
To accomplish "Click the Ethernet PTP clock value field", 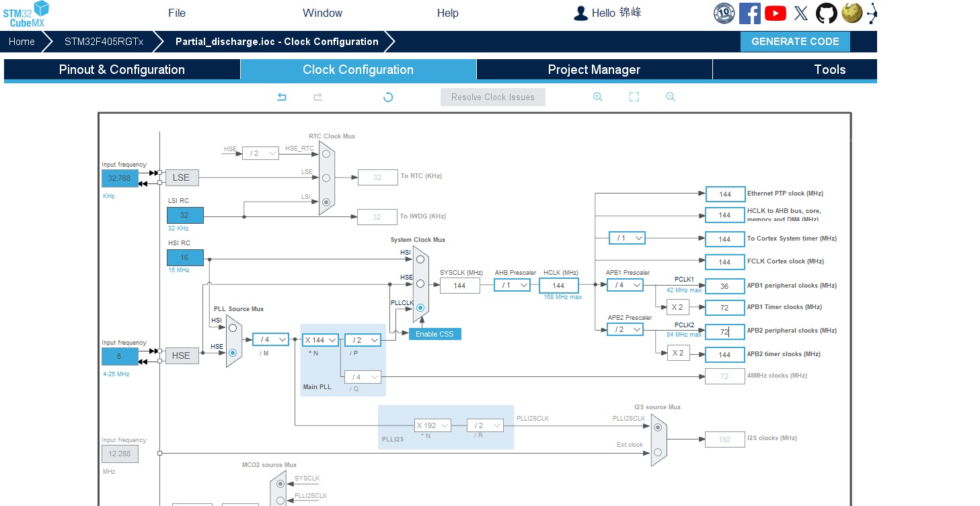I will click(x=725, y=194).
